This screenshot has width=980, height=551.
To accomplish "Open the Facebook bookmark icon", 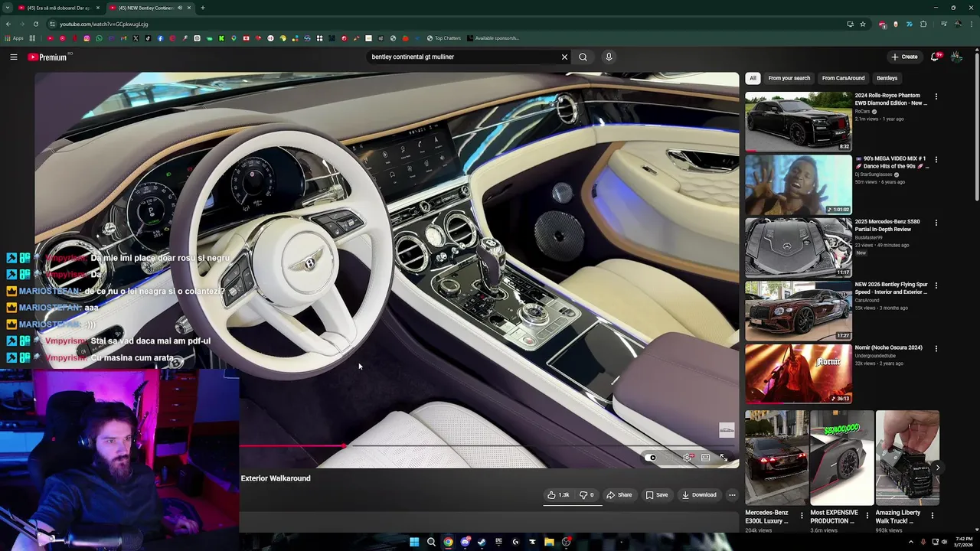I will point(160,38).
